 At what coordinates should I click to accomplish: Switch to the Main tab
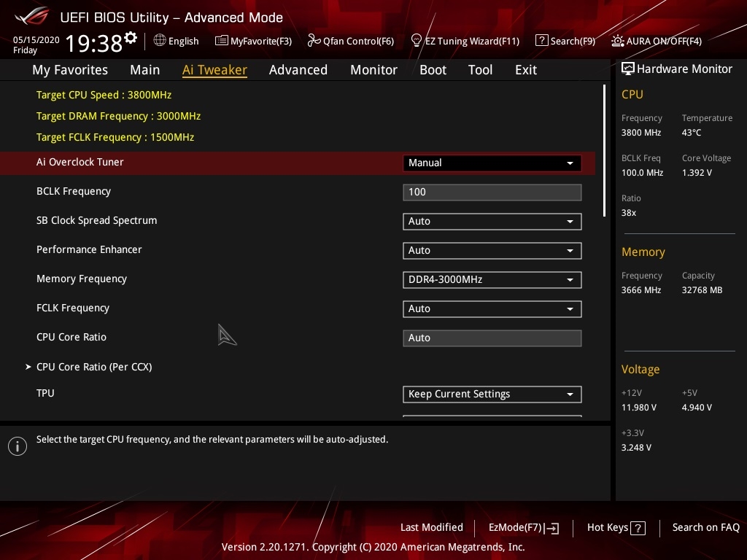click(x=145, y=70)
